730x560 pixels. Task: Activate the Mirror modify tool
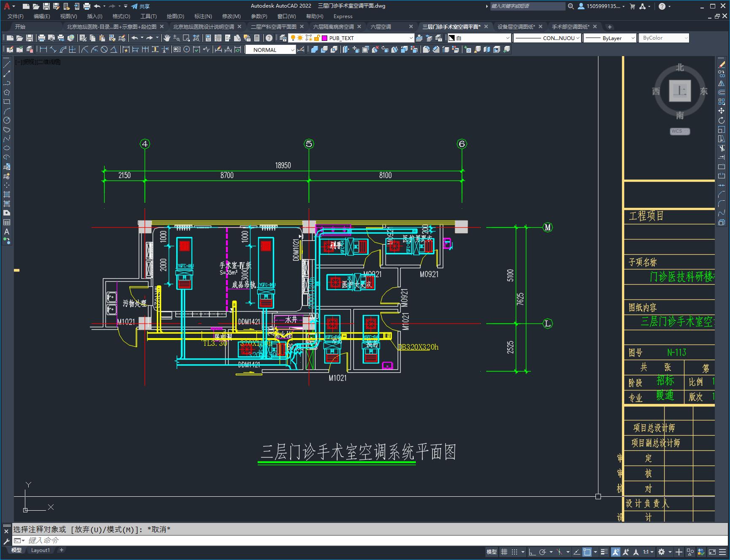click(x=722, y=83)
